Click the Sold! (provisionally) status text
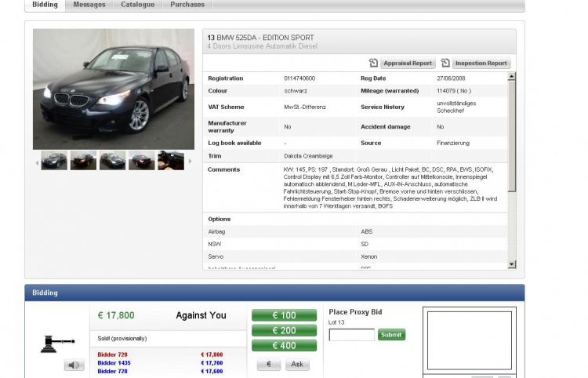The width and height of the screenshot is (588, 378). (x=122, y=338)
